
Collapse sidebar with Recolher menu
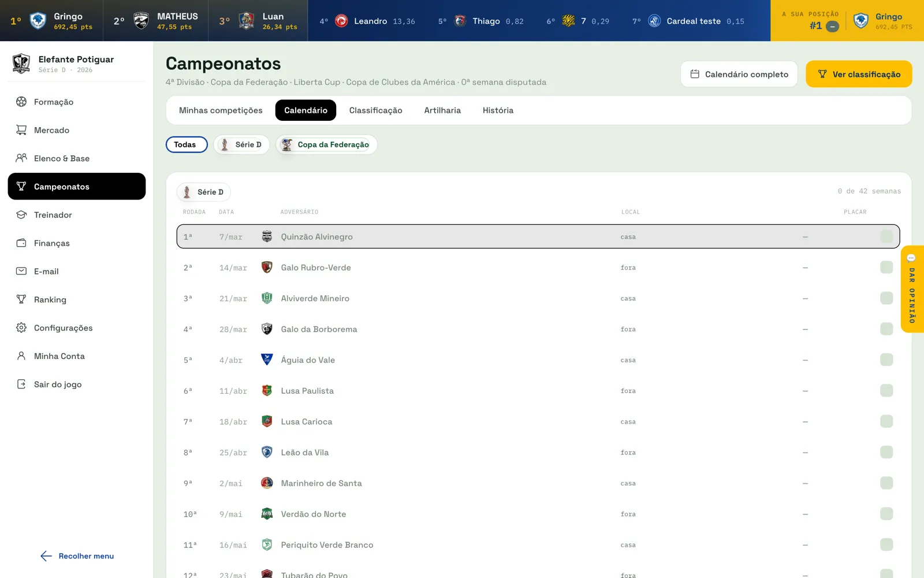coord(77,556)
